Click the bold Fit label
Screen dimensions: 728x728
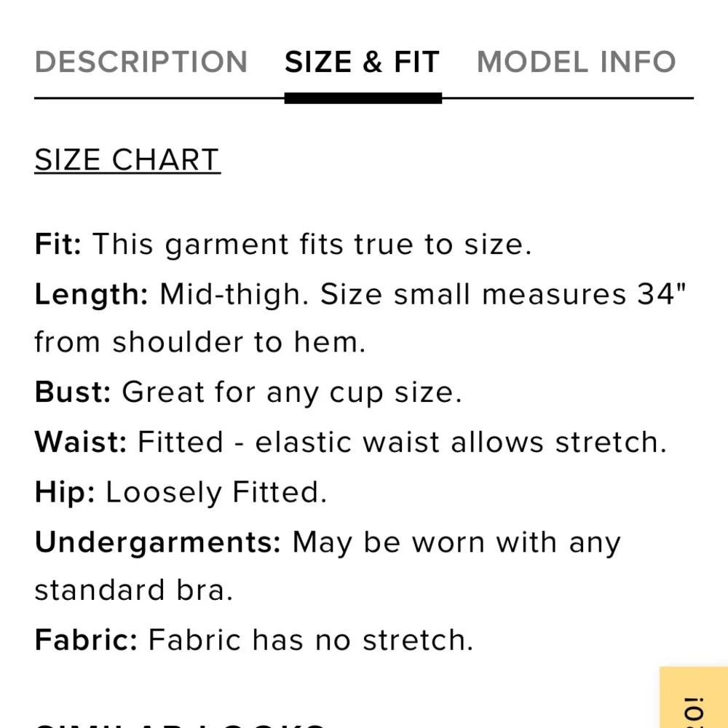tap(58, 245)
